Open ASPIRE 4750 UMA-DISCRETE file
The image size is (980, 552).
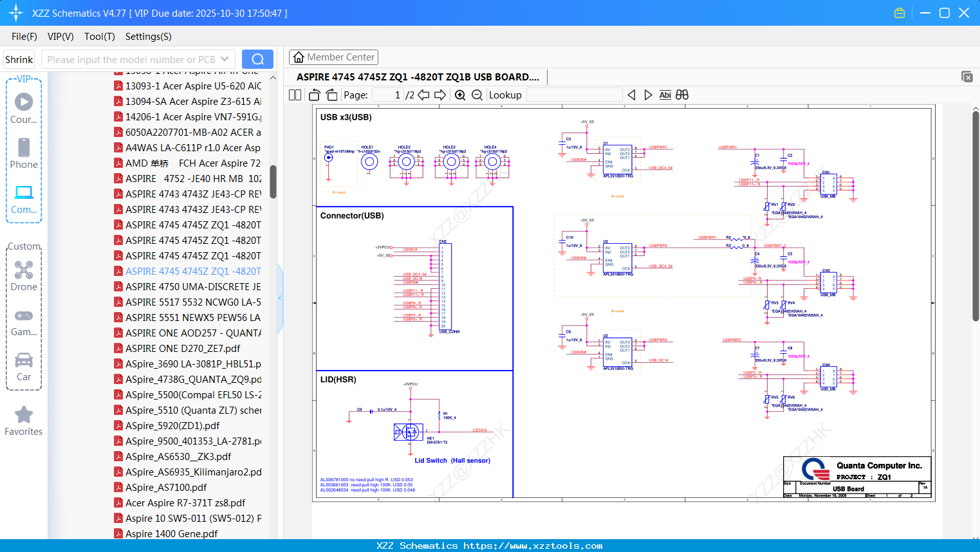tap(193, 287)
